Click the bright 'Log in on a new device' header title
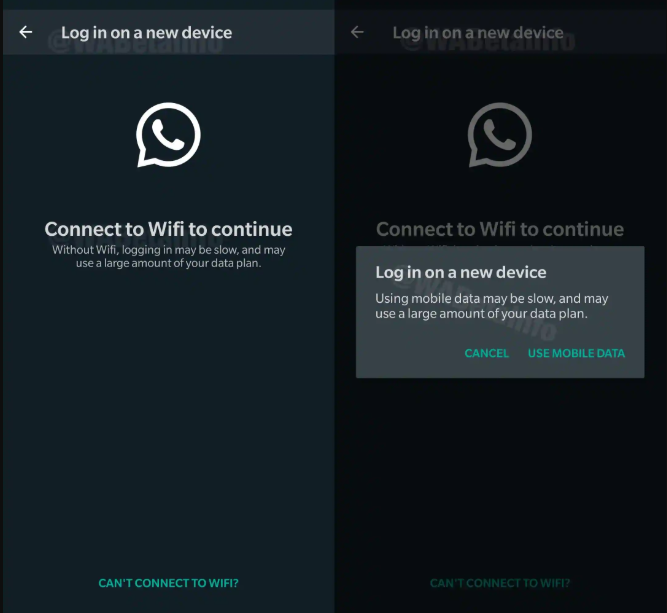 pos(146,33)
